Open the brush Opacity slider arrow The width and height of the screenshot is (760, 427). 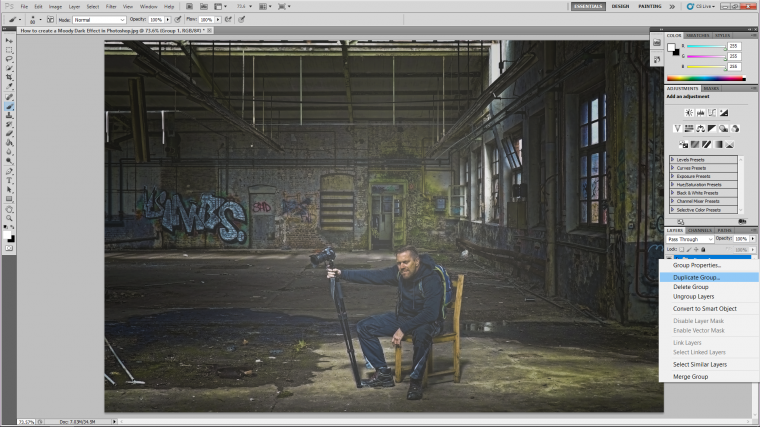(x=168, y=20)
